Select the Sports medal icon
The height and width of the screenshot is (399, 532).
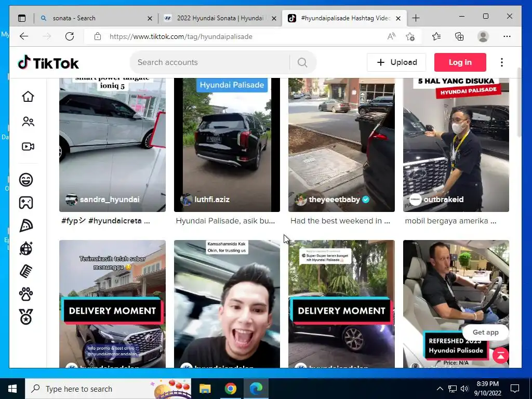click(26, 317)
